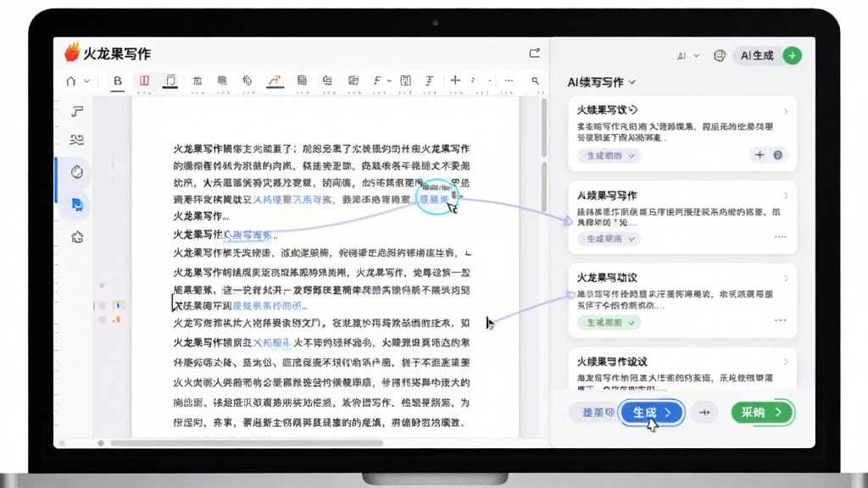The width and height of the screenshot is (868, 488).
Task: Toggle the red two-column layout icon
Action: [144, 80]
